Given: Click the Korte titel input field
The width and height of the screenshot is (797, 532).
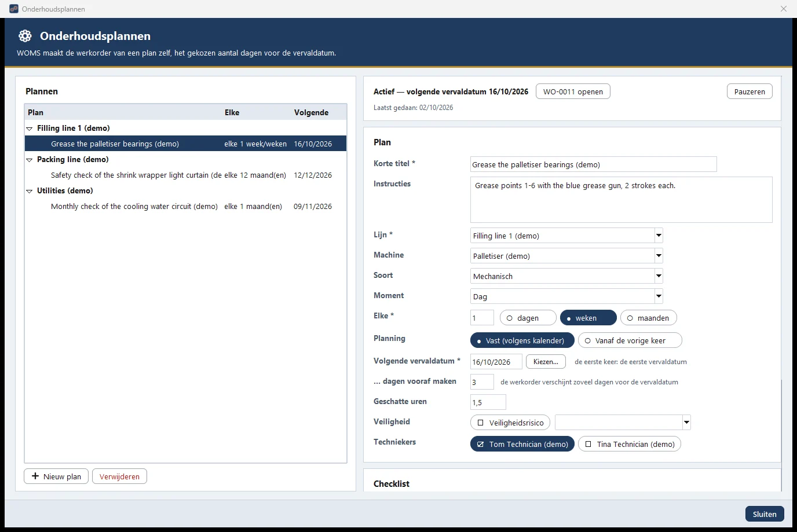Looking at the screenshot, I should coord(593,164).
